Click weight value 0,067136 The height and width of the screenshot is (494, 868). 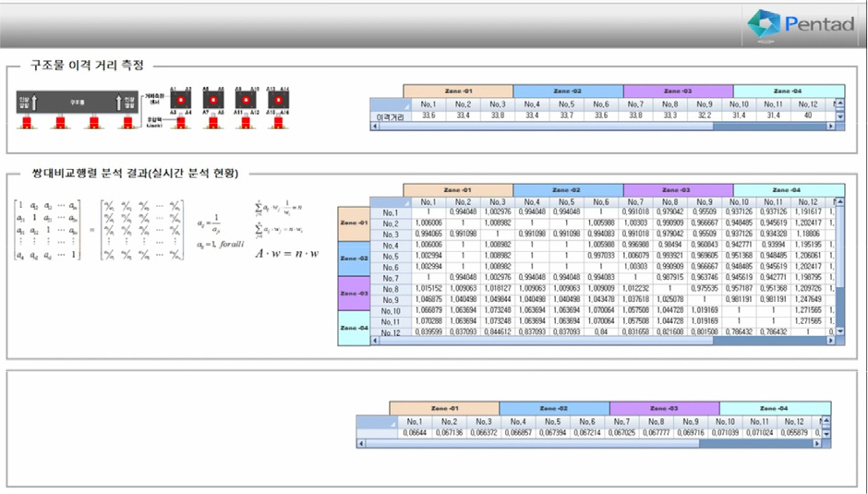click(x=449, y=433)
